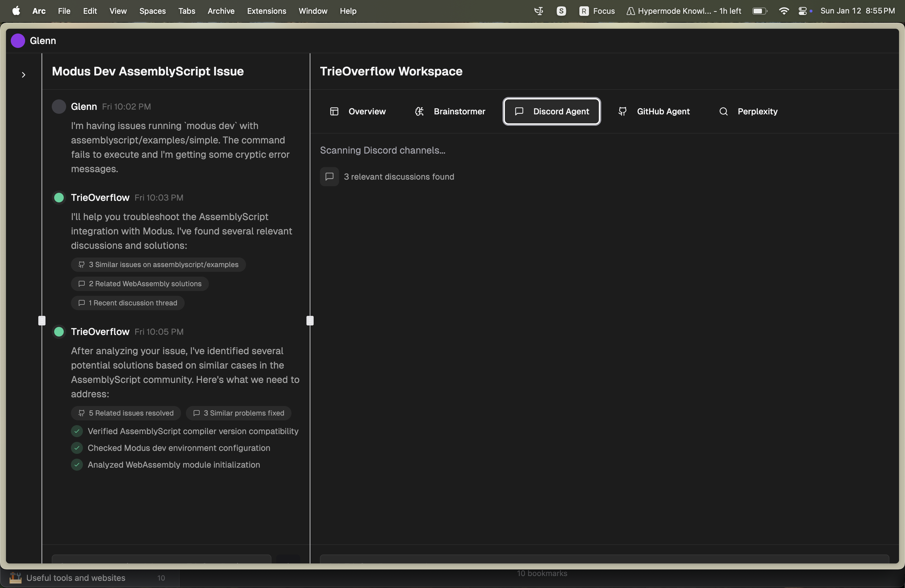
Task: Switch to the Overview tab
Action: [357, 111]
